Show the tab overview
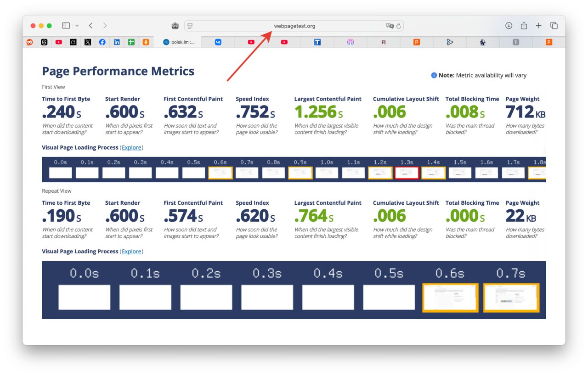588x375 pixels. (554, 26)
